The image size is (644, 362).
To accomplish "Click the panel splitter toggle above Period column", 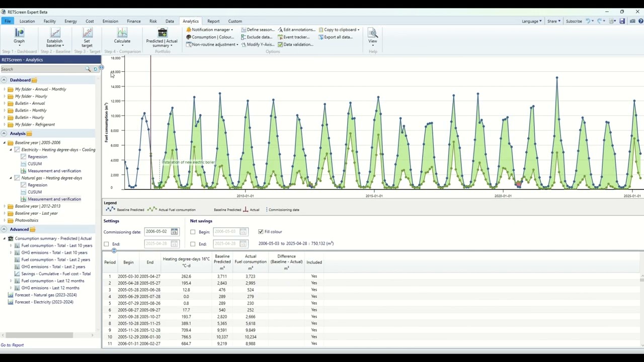I will click(114, 250).
